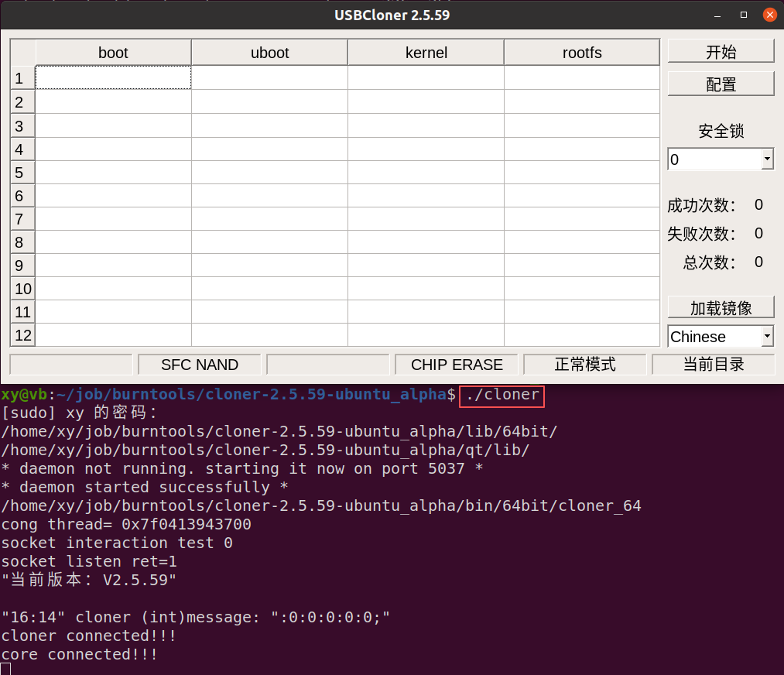
Task: Expand the 安全锁 dropdown arrow
Action: tap(767, 159)
